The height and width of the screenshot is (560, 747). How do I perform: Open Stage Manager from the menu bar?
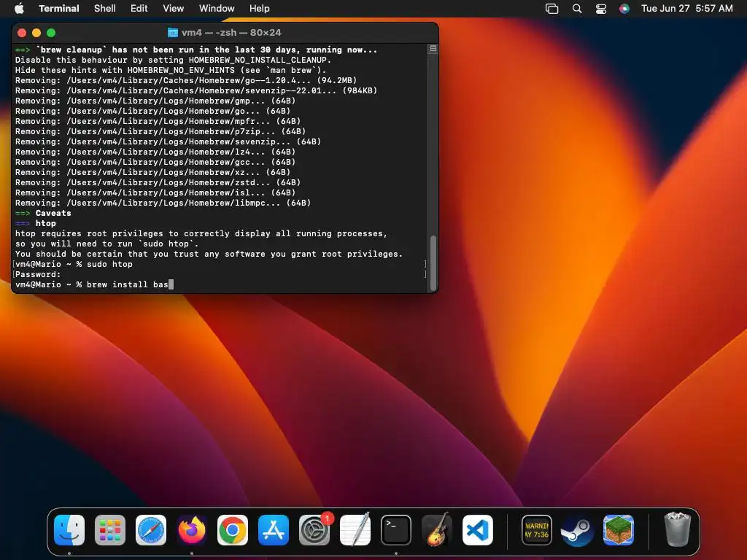click(x=551, y=9)
